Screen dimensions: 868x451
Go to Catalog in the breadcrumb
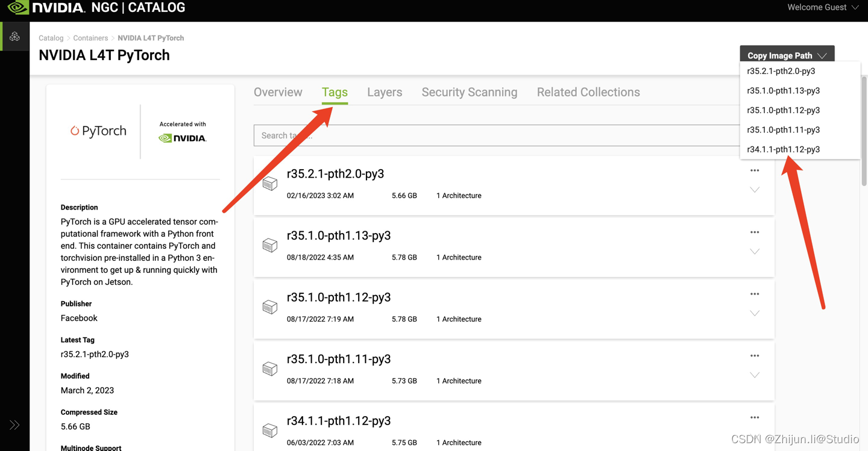click(51, 38)
